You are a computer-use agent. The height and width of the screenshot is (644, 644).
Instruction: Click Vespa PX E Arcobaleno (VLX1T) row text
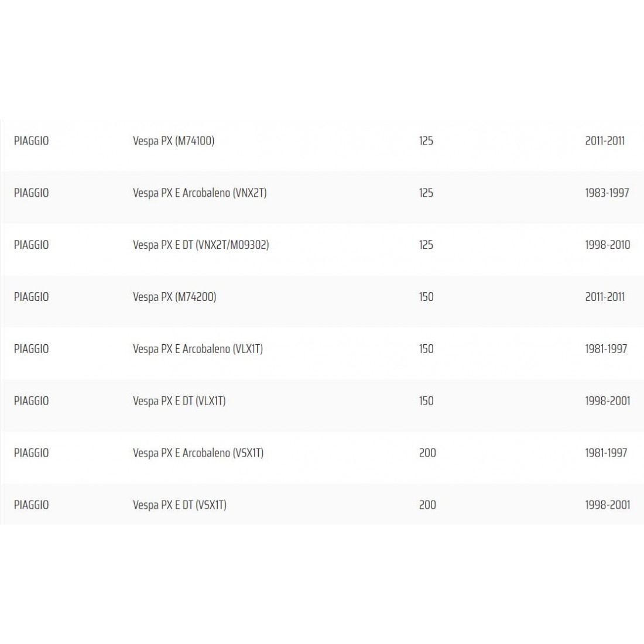point(198,349)
